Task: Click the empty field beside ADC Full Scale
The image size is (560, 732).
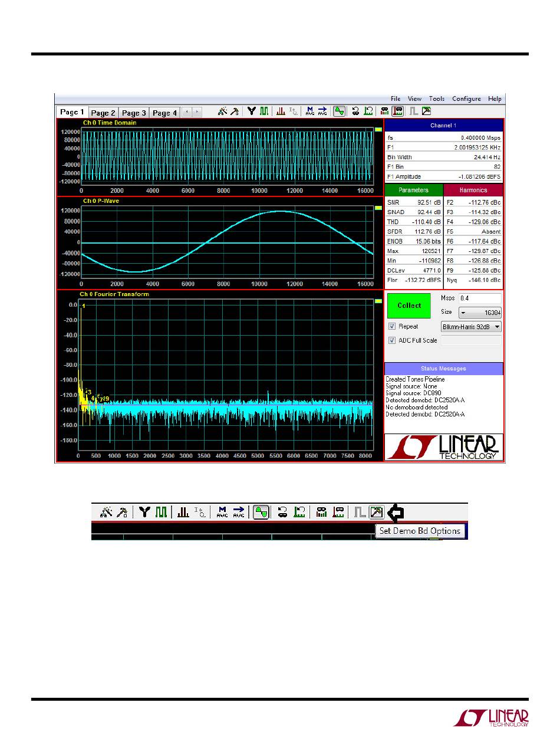Action: tap(471, 340)
